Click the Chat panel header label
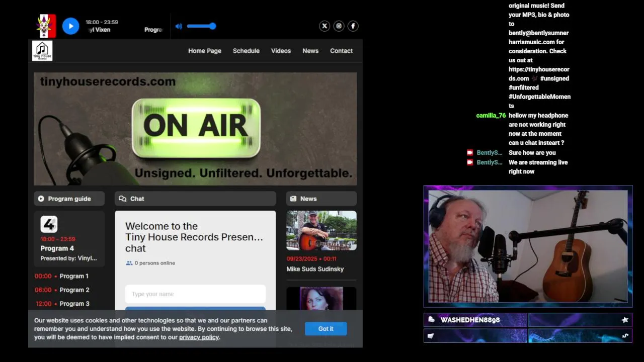The width and height of the screenshot is (644, 362). pyautogui.click(x=137, y=199)
